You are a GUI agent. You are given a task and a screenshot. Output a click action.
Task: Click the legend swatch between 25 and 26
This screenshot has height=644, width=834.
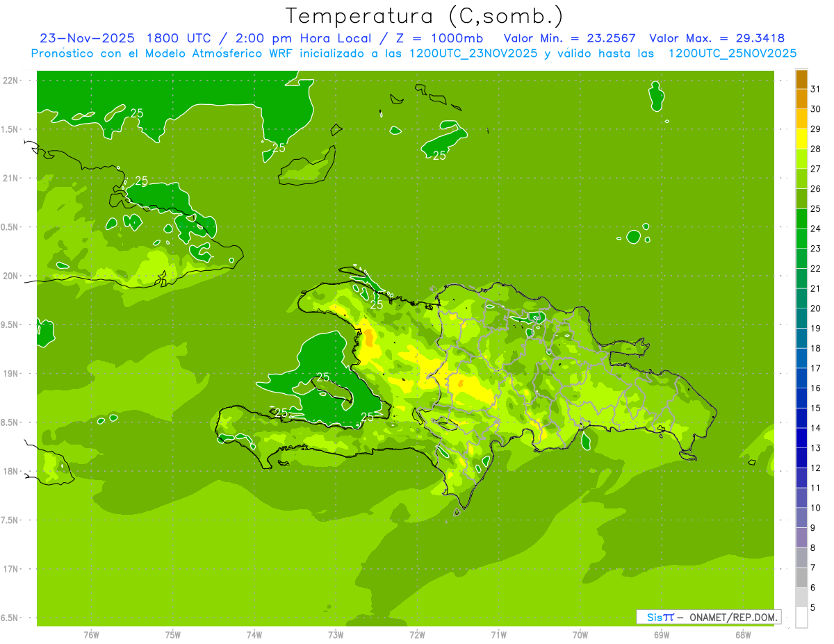pyautogui.click(x=801, y=199)
